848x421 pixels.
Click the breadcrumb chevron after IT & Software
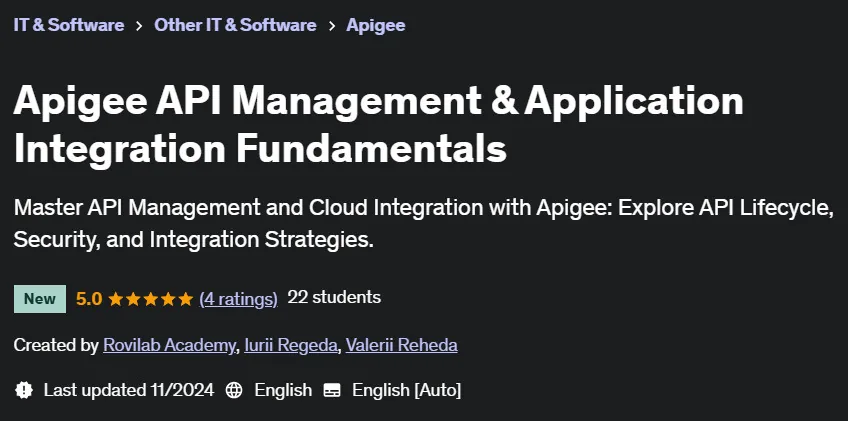coord(139,25)
